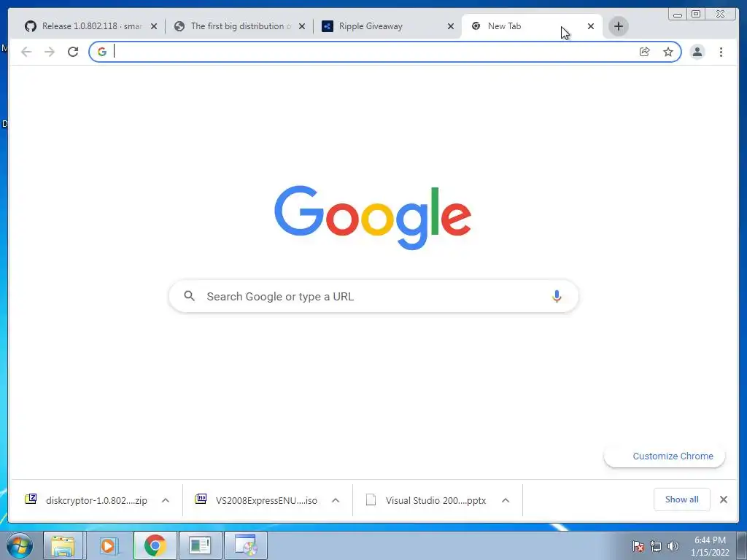Click the network icon in system tray
The image size is (747, 560).
(x=656, y=546)
